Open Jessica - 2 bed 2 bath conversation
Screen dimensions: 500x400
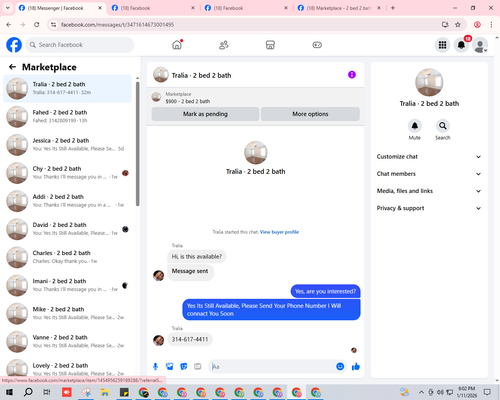coord(68,145)
